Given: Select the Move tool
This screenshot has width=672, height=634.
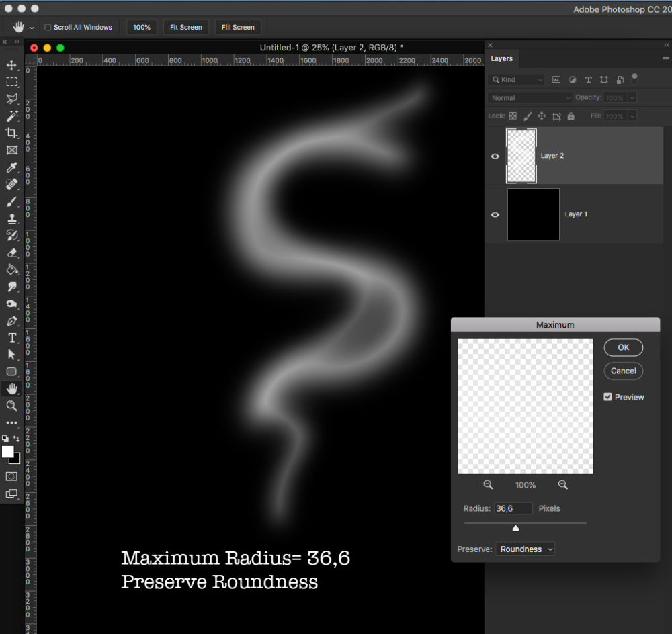Looking at the screenshot, I should tap(11, 65).
